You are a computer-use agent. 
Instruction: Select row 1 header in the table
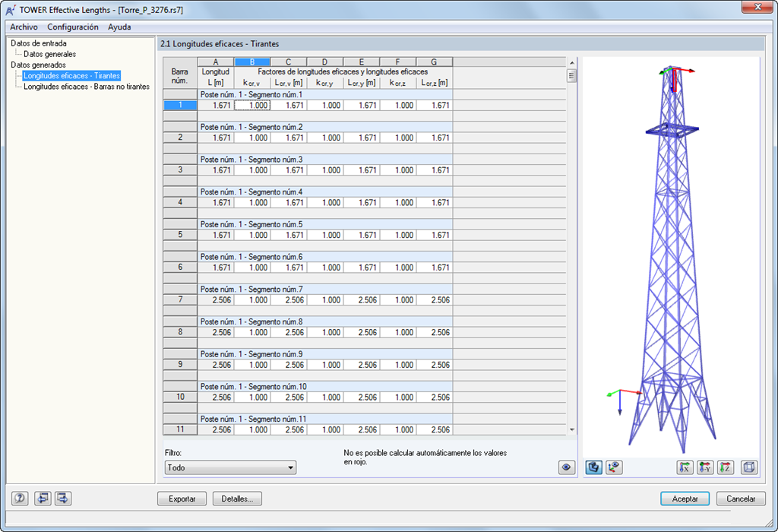(179, 105)
